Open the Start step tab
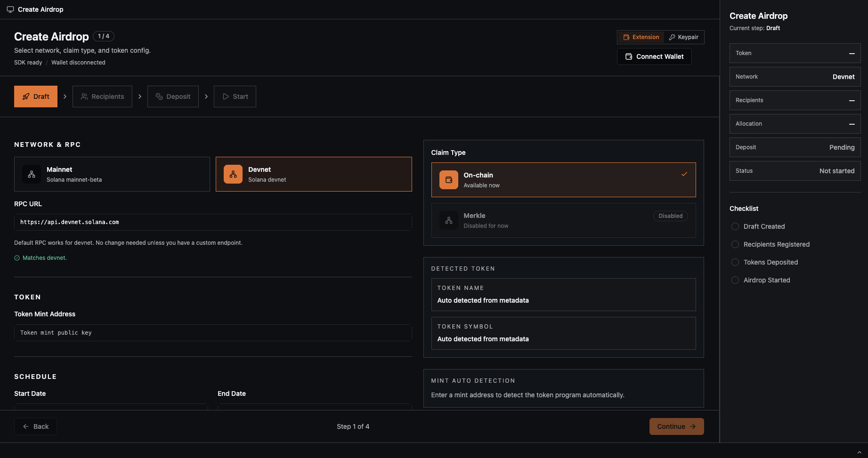Image resolution: width=868 pixels, height=458 pixels. (235, 96)
